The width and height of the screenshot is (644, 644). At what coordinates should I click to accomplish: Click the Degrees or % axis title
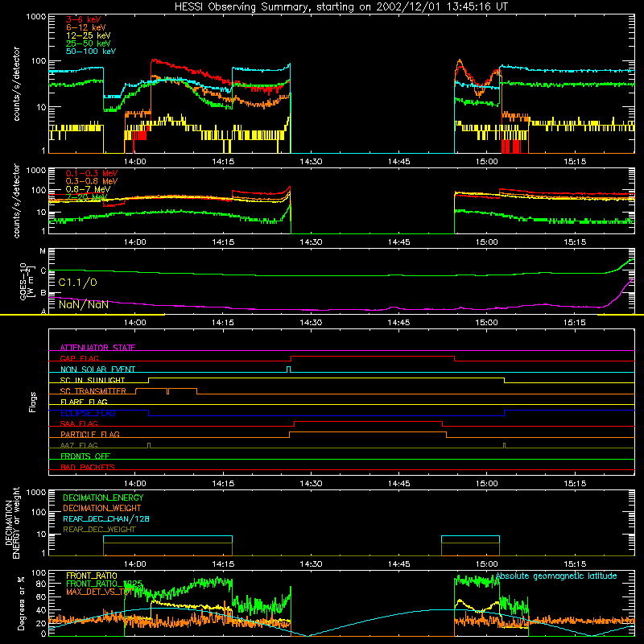pyautogui.click(x=21, y=603)
